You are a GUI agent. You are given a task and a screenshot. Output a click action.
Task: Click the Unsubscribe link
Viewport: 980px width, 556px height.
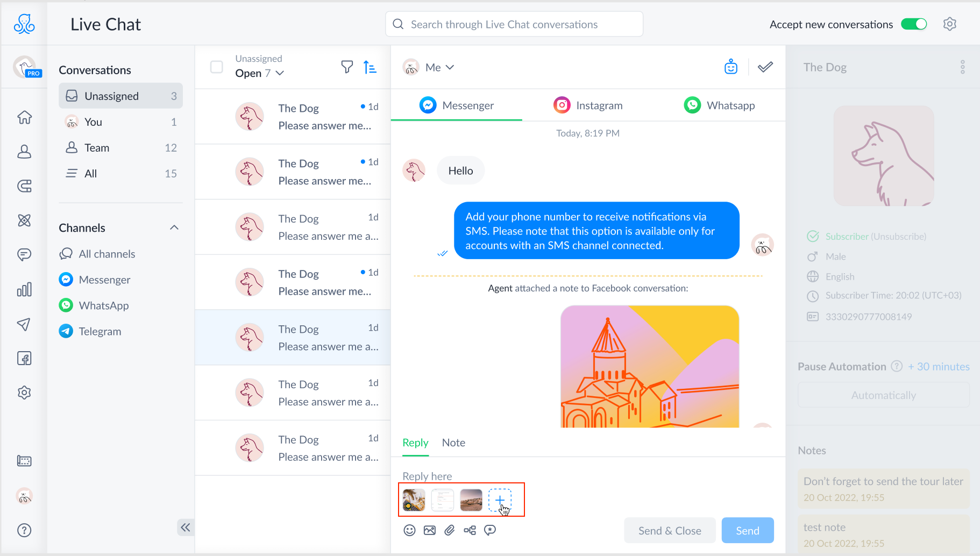point(898,236)
